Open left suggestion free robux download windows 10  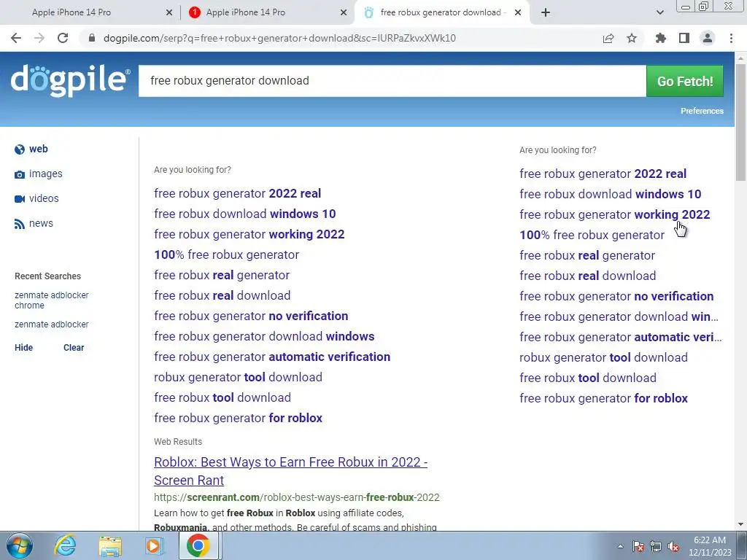(245, 214)
